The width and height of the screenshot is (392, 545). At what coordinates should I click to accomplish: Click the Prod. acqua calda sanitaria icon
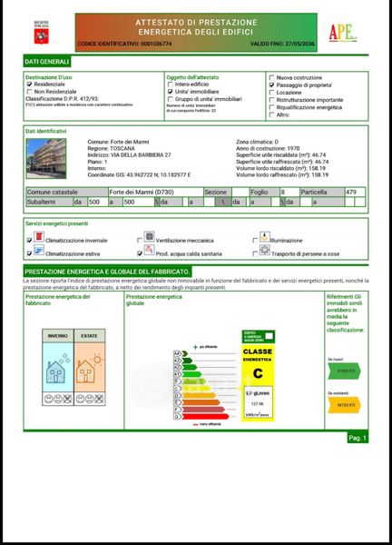150,251
